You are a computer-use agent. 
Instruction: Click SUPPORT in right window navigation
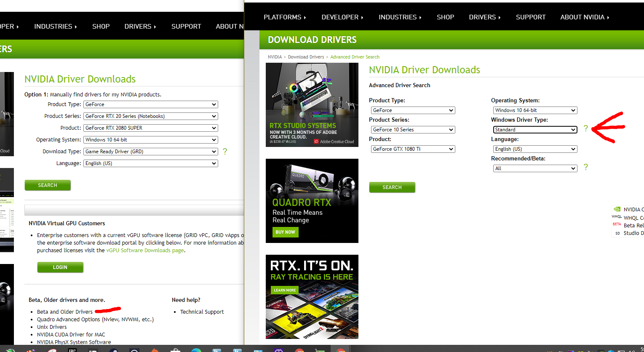[x=531, y=17]
